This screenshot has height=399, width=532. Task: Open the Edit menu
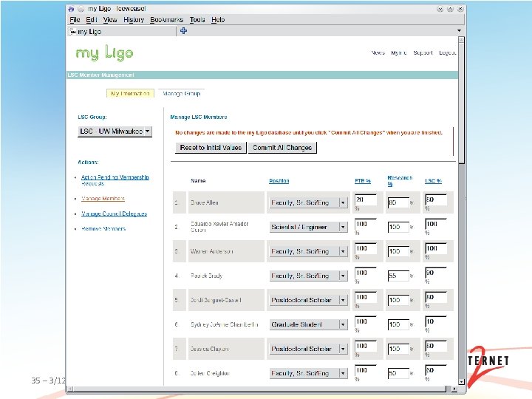point(92,20)
